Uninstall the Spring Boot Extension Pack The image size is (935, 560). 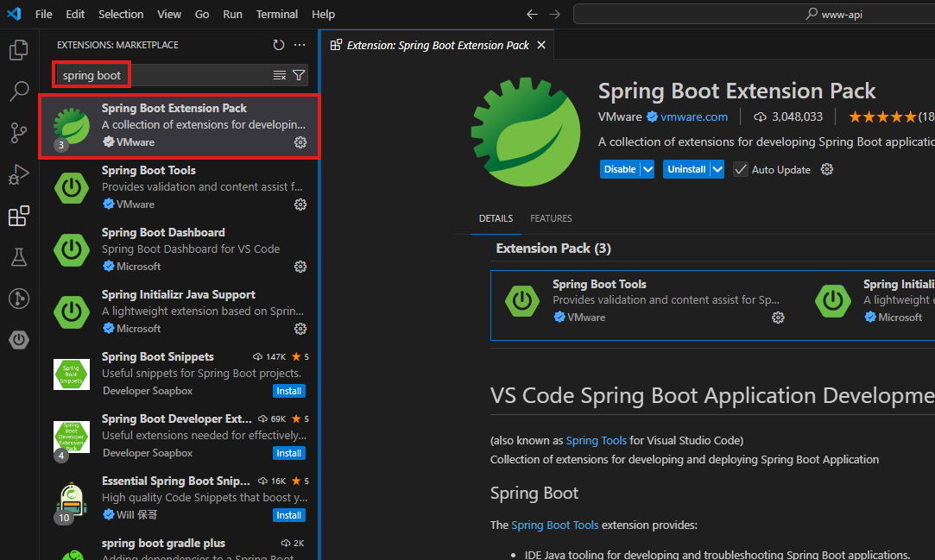coord(686,169)
